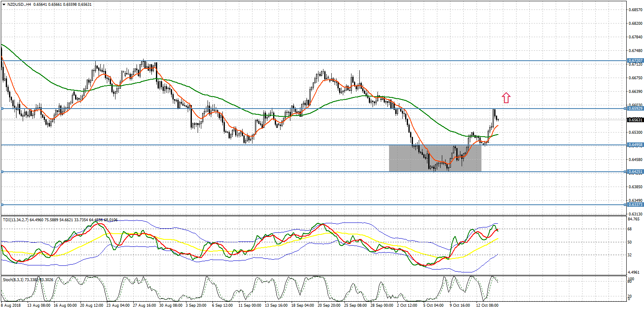Select the 0.63373 horizontal line label
Viewport: 644px width, 310px height.
635,205
